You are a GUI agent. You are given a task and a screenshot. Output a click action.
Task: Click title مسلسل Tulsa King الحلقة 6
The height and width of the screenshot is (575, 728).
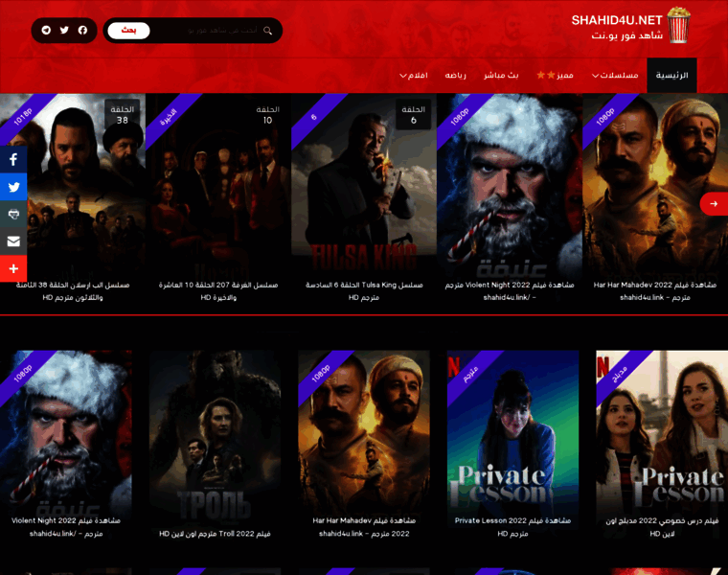coord(364,290)
